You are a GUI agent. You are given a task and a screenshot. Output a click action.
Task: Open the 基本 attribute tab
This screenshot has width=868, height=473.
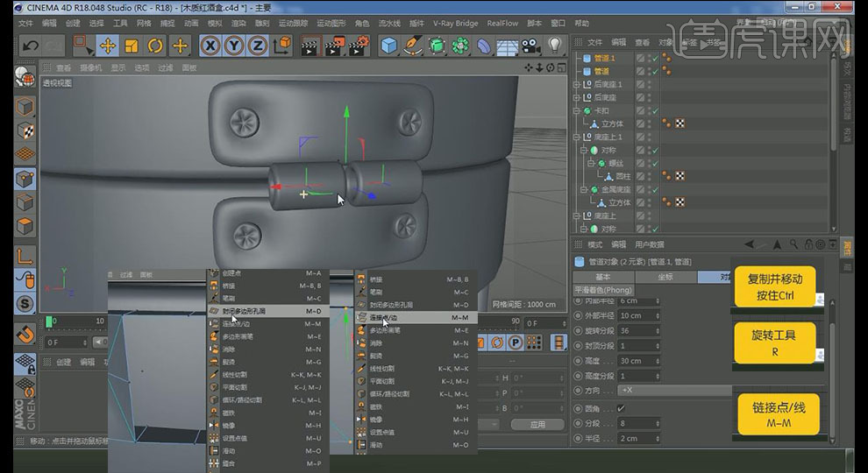click(x=603, y=277)
